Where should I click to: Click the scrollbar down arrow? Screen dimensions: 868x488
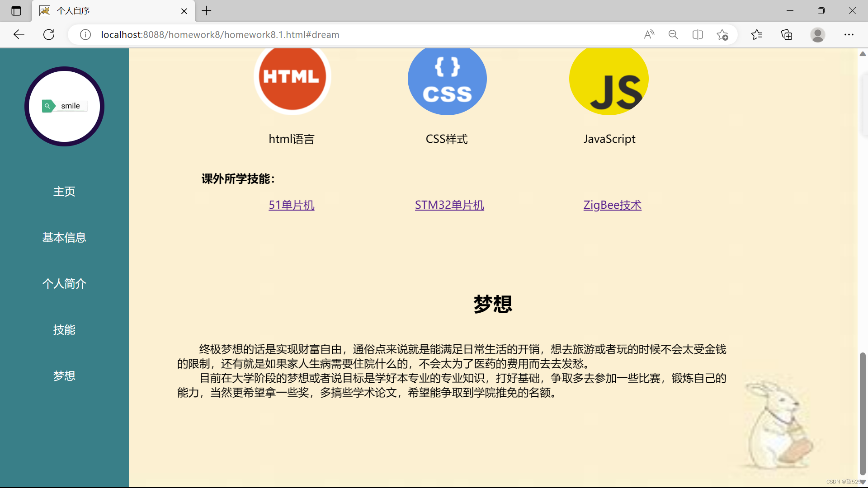[x=863, y=482]
